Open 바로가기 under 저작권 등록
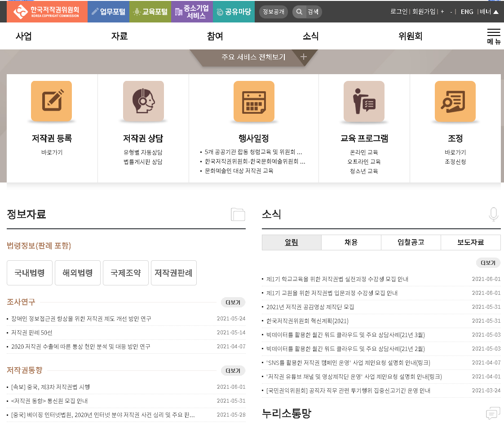 point(52,152)
